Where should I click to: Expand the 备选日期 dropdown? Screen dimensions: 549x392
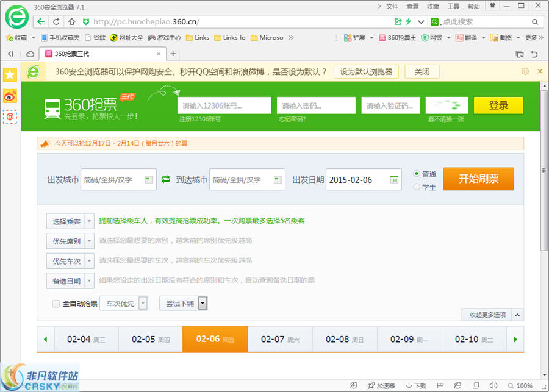coord(70,280)
